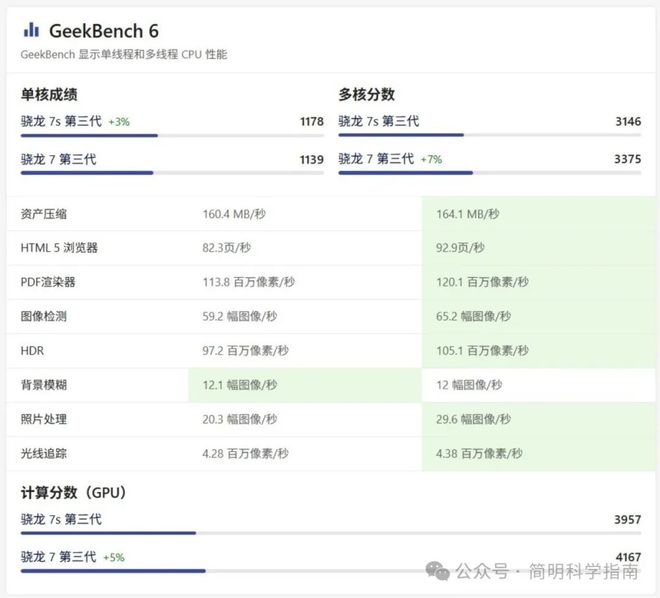Image resolution: width=660 pixels, height=598 pixels.
Task: Click the 12 幅图像/秒 value
Action: coord(469,385)
